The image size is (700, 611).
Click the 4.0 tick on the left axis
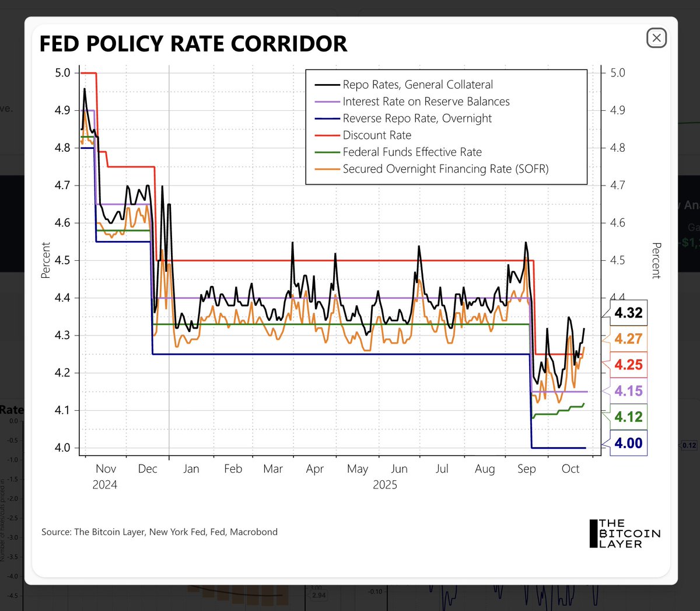click(x=63, y=448)
